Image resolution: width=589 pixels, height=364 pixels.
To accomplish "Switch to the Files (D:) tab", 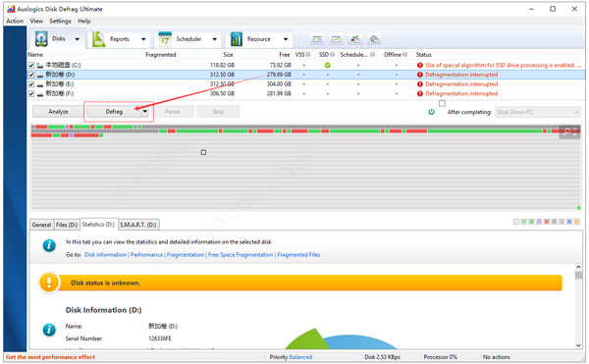I will tap(67, 225).
